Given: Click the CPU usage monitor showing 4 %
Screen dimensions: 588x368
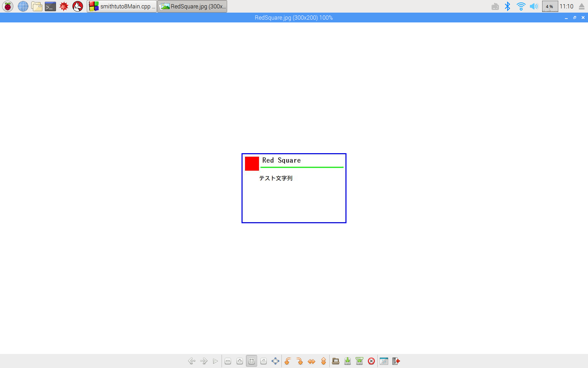Looking at the screenshot, I should tap(550, 6).
